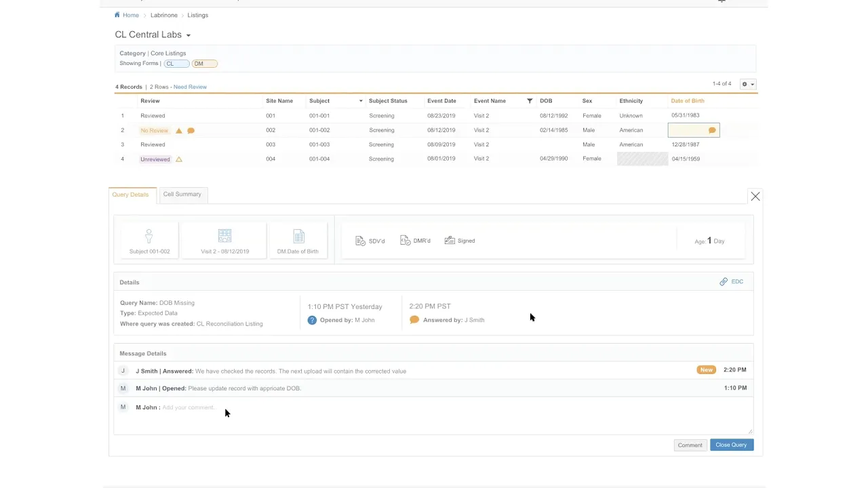Click the Need Review link
Screen dimensions: 868x488
(190, 87)
